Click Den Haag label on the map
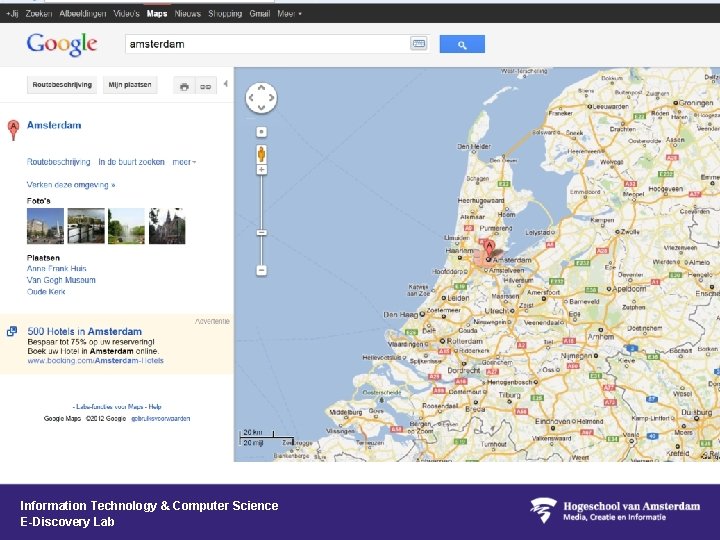Image resolution: width=720 pixels, height=540 pixels. tap(401, 315)
